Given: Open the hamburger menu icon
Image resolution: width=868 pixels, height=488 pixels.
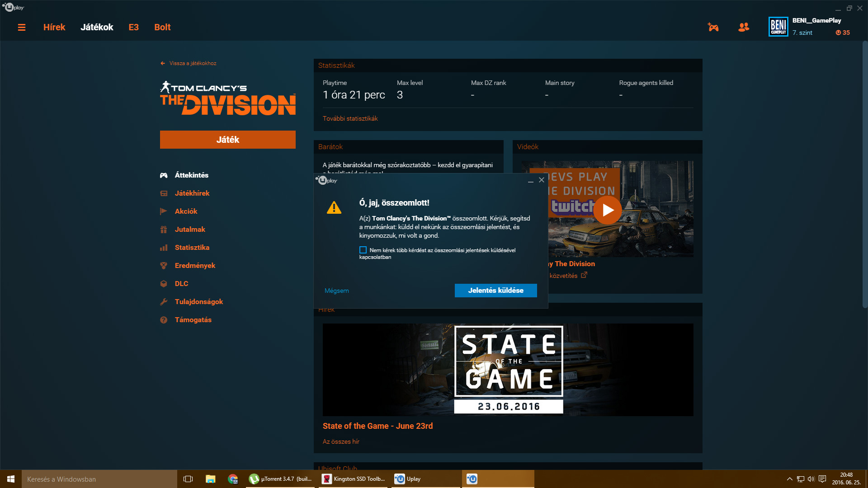Looking at the screenshot, I should 21,28.
